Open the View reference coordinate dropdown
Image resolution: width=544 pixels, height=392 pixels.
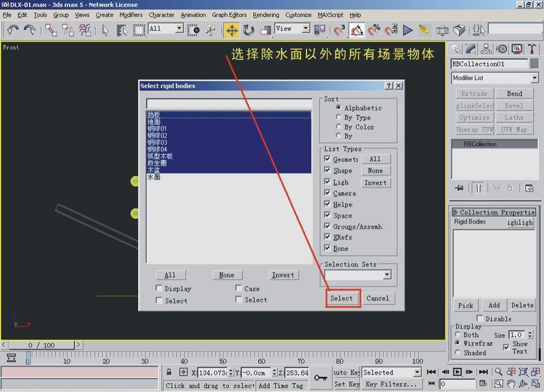pyautogui.click(x=305, y=28)
